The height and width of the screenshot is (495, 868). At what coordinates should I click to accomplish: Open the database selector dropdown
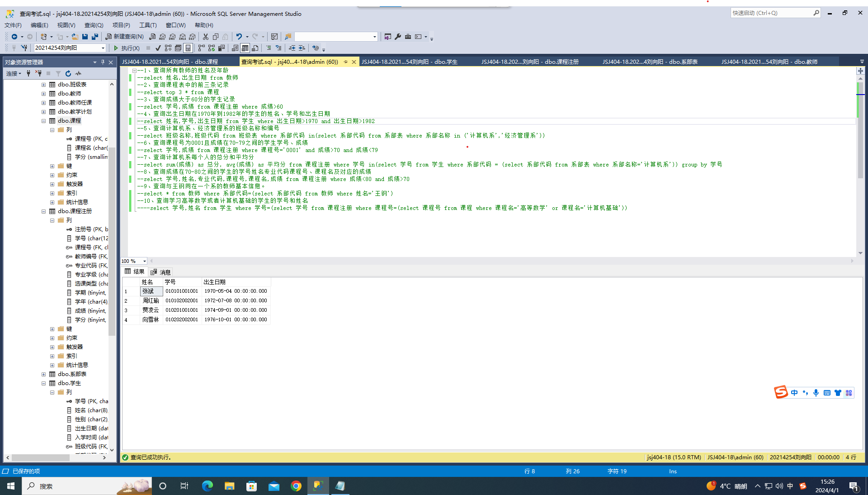pyautogui.click(x=103, y=48)
